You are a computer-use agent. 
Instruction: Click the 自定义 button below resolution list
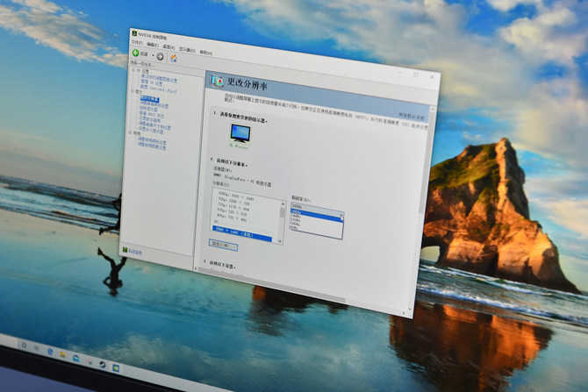click(x=223, y=245)
